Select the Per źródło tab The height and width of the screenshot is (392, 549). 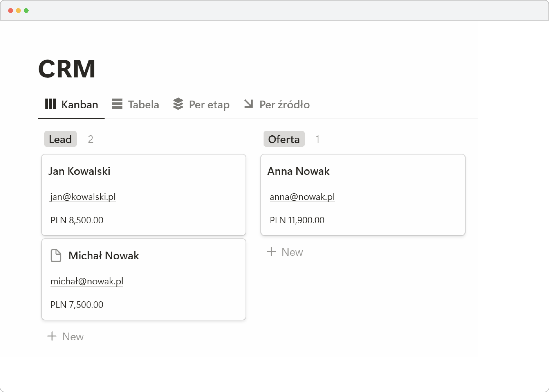[x=284, y=105]
